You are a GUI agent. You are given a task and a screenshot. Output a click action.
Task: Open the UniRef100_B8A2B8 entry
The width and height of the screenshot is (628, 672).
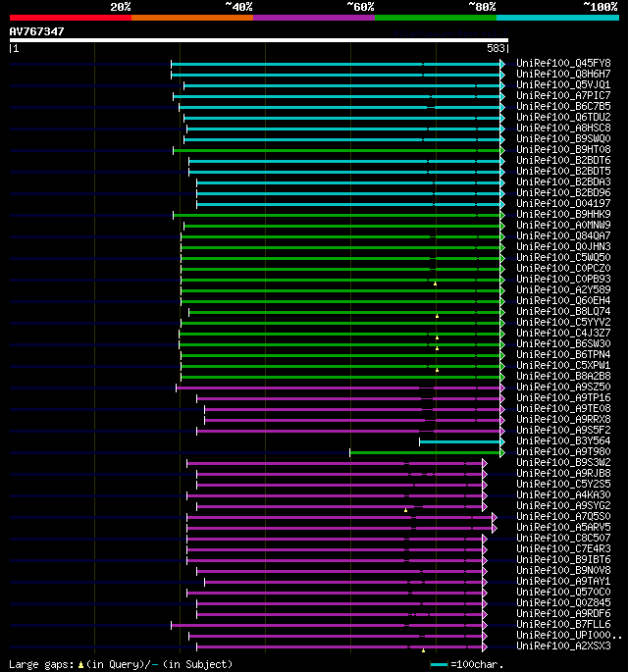563,376
